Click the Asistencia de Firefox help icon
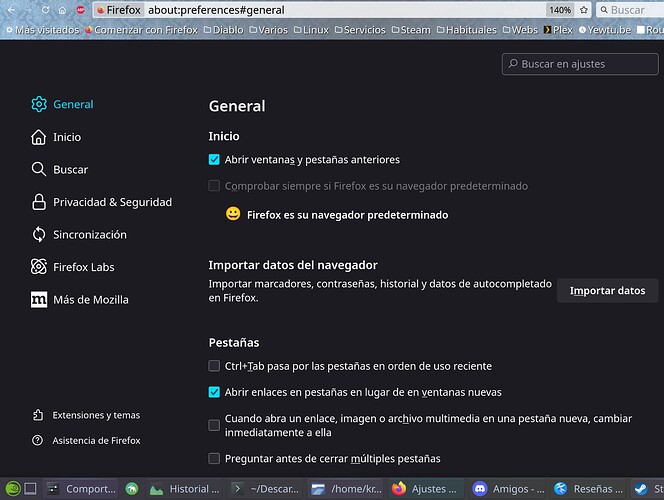The height and width of the screenshot is (500, 664). 37,440
